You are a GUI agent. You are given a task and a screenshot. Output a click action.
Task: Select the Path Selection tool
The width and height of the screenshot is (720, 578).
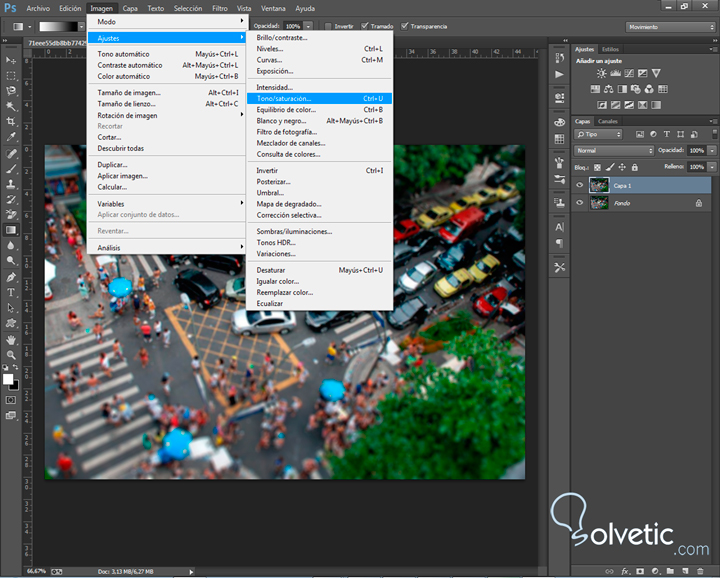point(11,308)
